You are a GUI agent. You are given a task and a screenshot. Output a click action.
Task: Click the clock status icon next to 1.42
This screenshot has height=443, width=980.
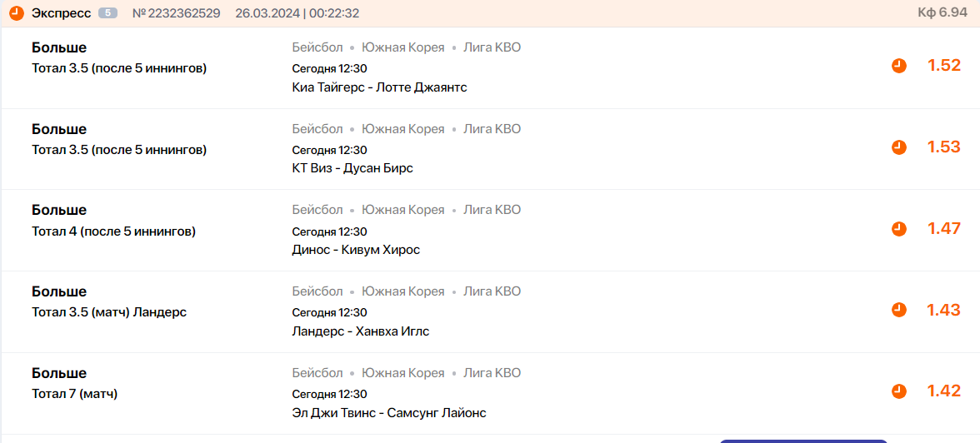click(898, 391)
